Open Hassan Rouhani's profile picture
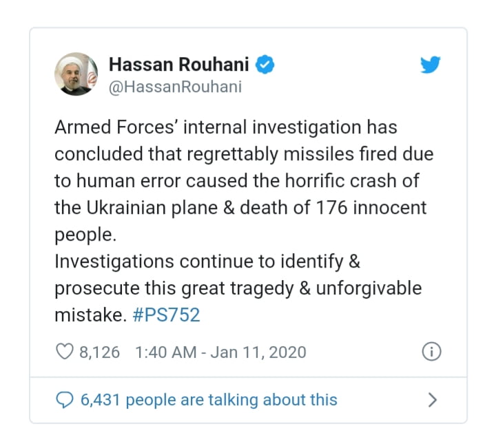Viewport: 496px width, 448px height. pyautogui.click(x=76, y=74)
